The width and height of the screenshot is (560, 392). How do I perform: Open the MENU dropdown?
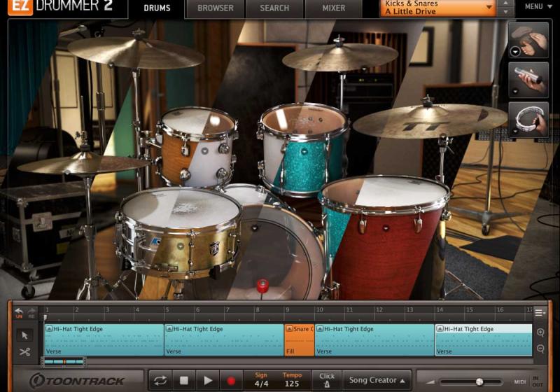(x=538, y=7)
